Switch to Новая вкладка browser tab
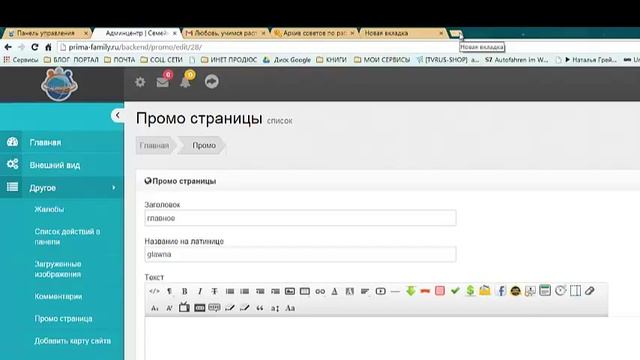 (x=402, y=33)
